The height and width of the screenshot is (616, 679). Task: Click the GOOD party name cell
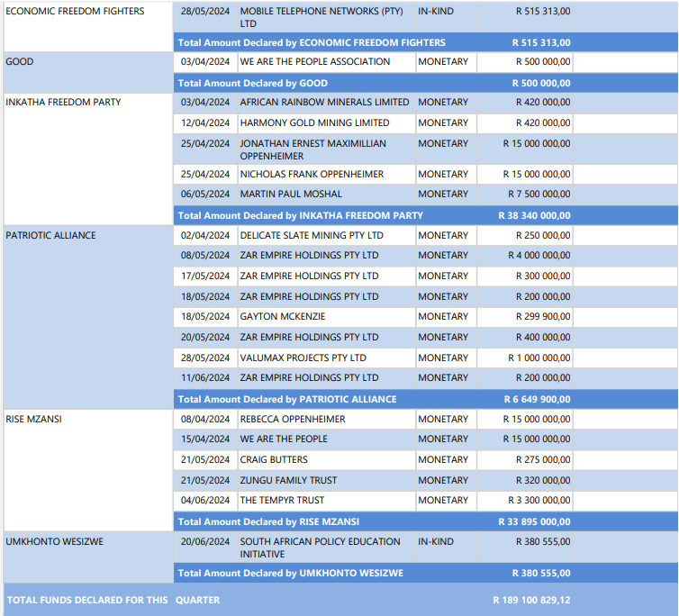[88, 72]
